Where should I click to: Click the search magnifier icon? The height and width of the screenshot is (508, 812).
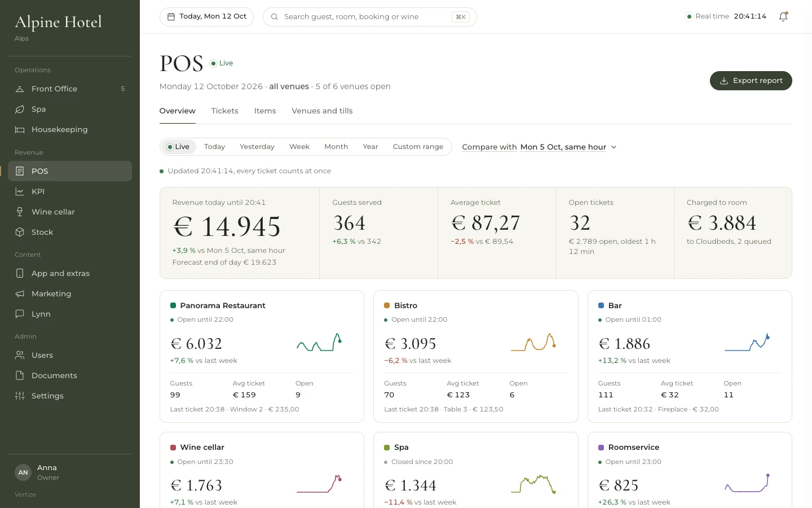274,17
